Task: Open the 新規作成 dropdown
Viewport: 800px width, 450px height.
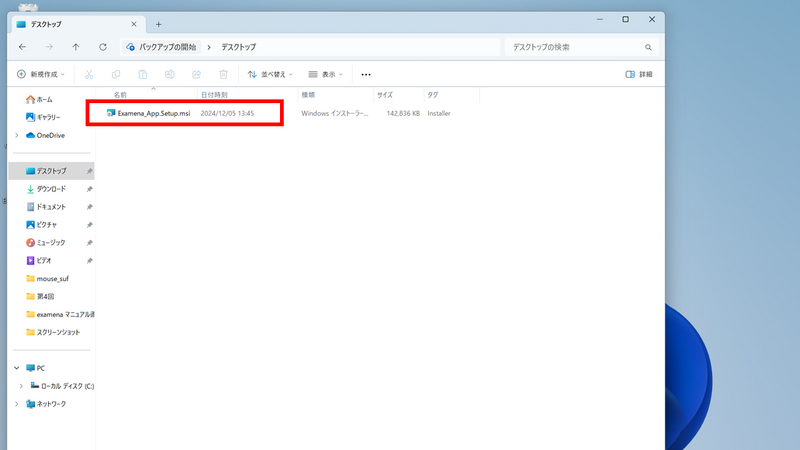Action: 41,74
